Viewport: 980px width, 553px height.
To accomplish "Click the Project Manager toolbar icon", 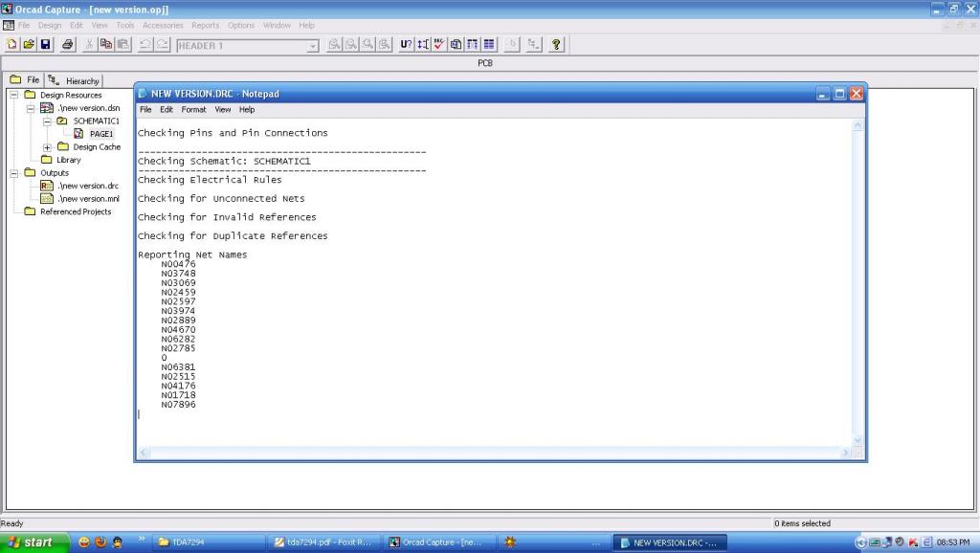I will [x=534, y=44].
